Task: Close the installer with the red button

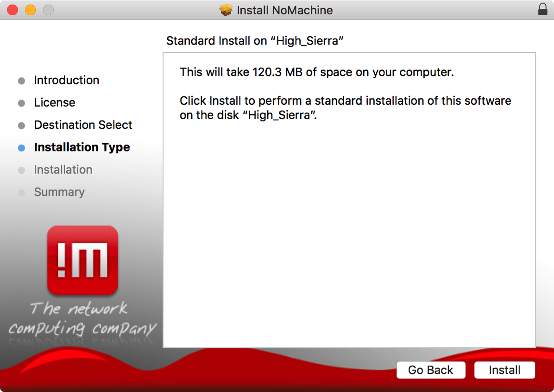Action: pos(13,10)
